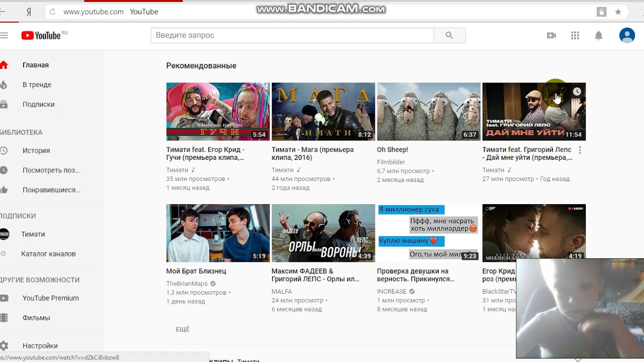This screenshot has width=644, height=362.
Task: Open Подписки in sidebar
Action: [x=38, y=104]
